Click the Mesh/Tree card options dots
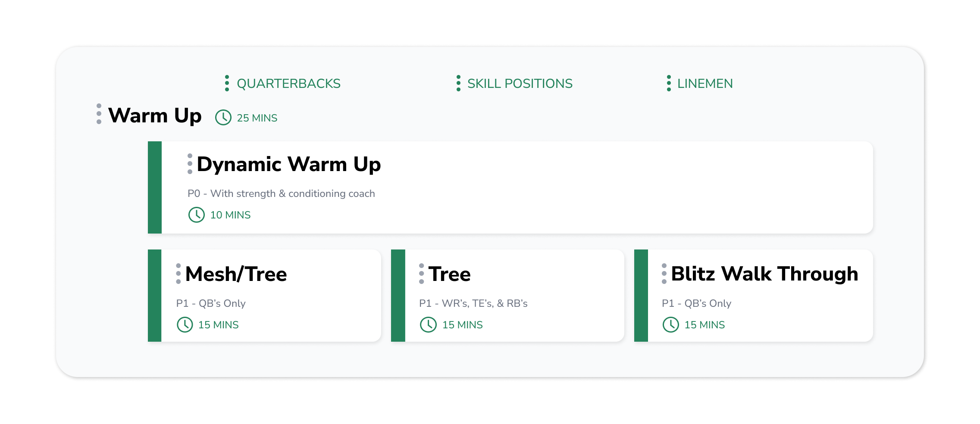The image size is (980, 424). tap(178, 274)
